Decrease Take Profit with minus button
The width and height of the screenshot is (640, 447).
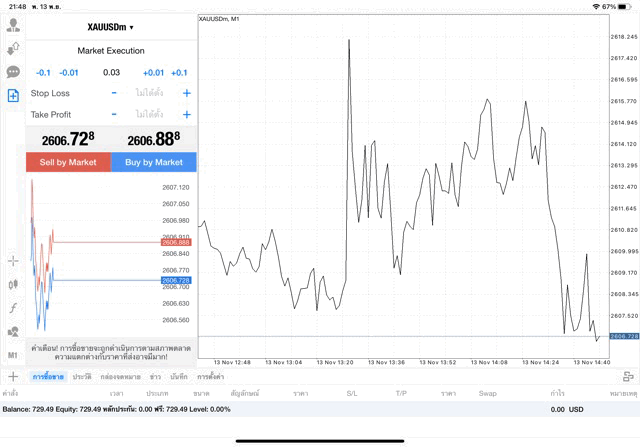(x=114, y=115)
